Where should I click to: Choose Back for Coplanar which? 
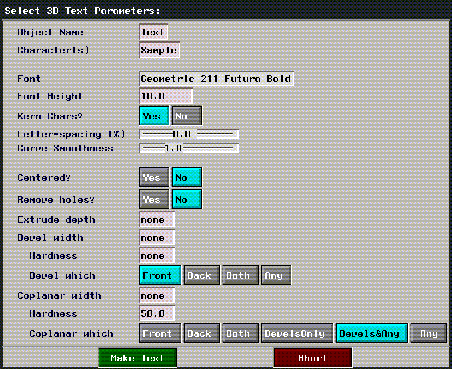[202, 333]
